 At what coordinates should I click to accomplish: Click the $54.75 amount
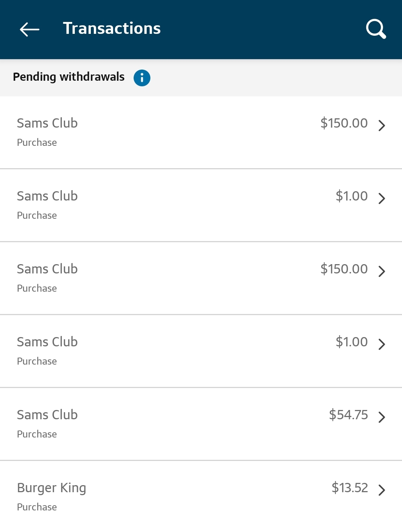(348, 414)
